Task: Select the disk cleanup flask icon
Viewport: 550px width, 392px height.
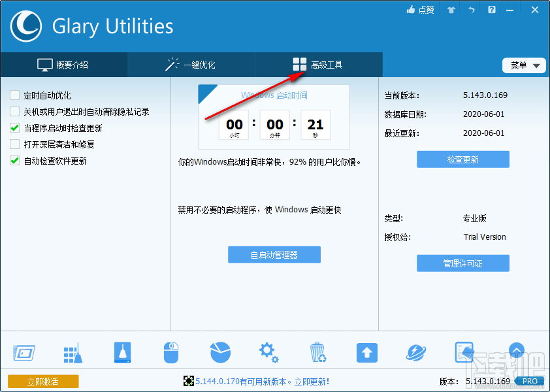Action: pyautogui.click(x=122, y=352)
